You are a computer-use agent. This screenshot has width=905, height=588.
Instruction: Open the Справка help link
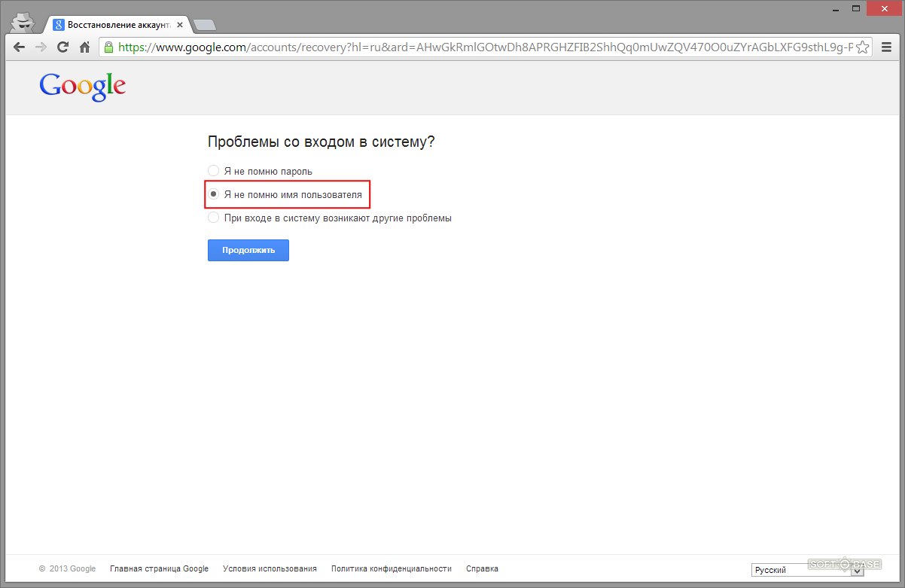coord(482,569)
